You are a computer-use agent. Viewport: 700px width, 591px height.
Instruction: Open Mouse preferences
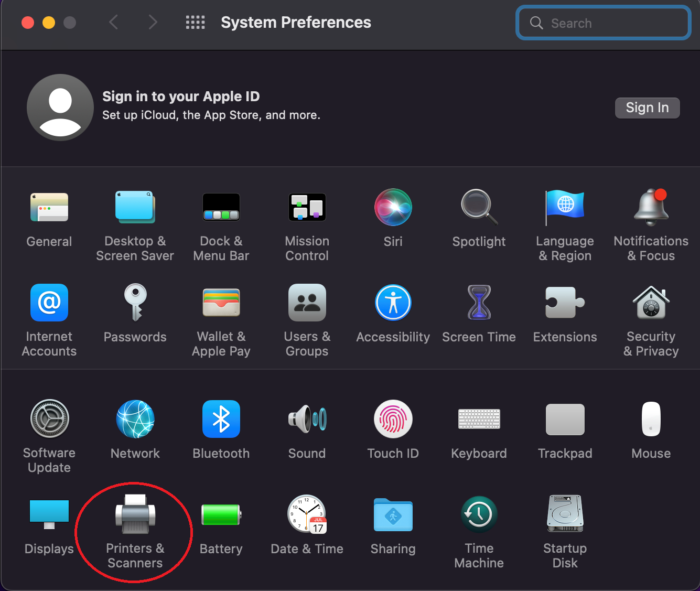click(651, 419)
